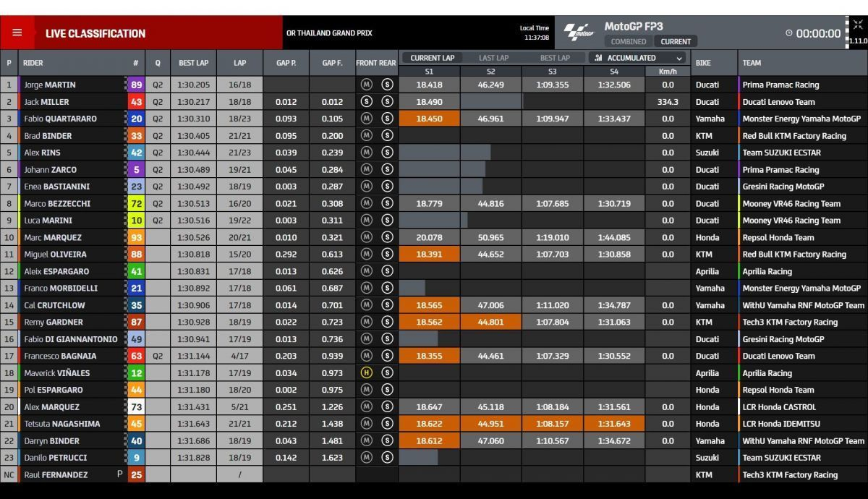Click number badge 89 of Jorge Martin
Image resolution: width=868 pixels, height=499 pixels.
(136, 85)
